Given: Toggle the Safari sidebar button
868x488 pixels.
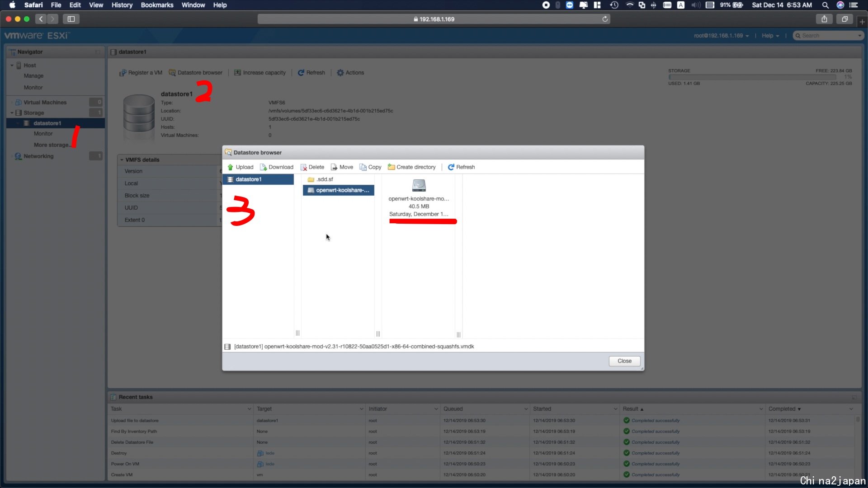Looking at the screenshot, I should 71,19.
